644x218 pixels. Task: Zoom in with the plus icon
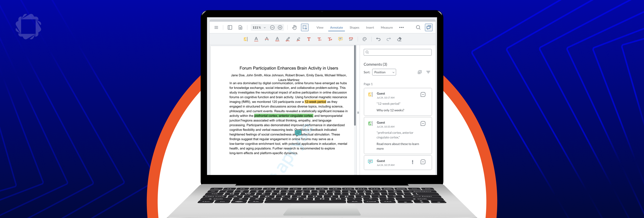click(280, 28)
